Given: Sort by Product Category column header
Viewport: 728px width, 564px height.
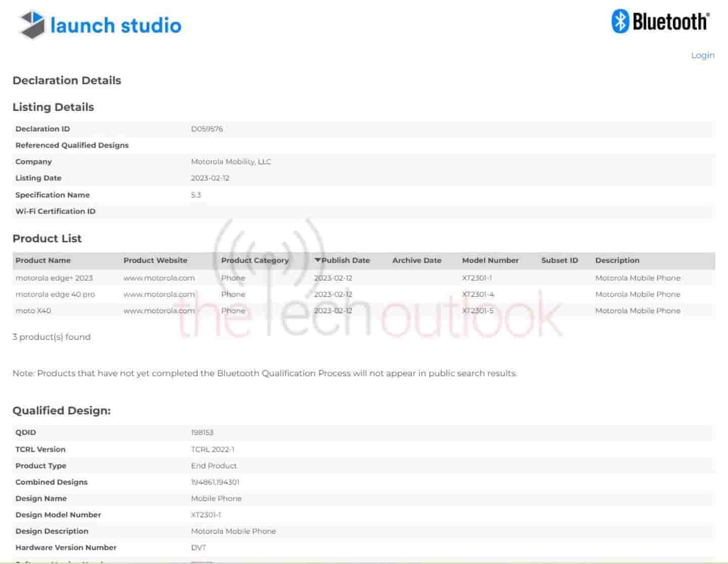Looking at the screenshot, I should 255,261.
